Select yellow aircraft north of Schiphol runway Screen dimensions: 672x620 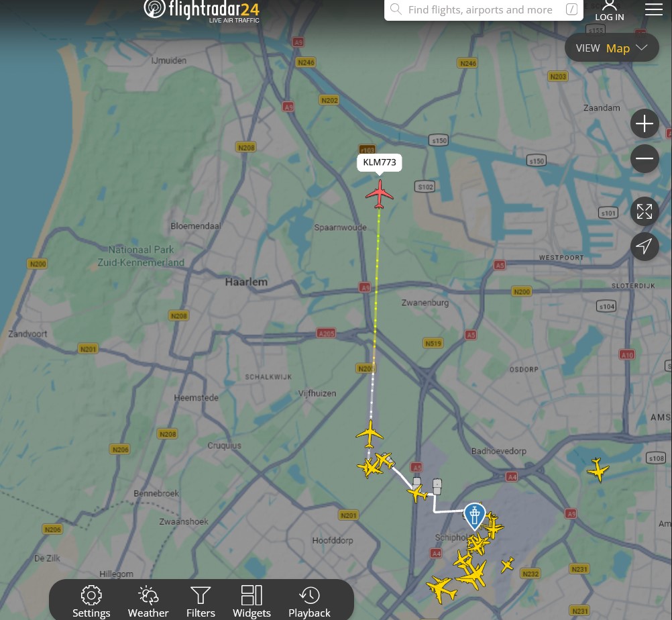pos(370,434)
